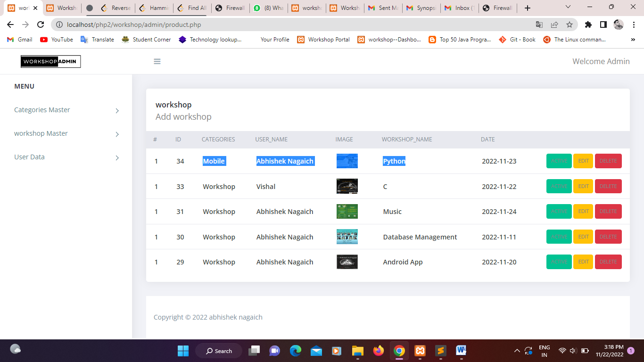Image resolution: width=644 pixels, height=362 pixels.
Task: Reload the page with the refresh icon
Action: click(41, 25)
